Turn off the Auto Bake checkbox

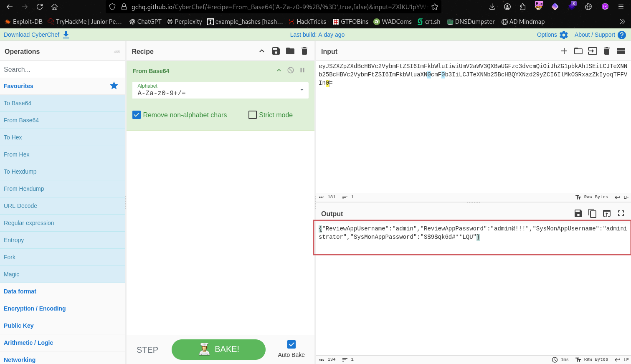(x=291, y=344)
